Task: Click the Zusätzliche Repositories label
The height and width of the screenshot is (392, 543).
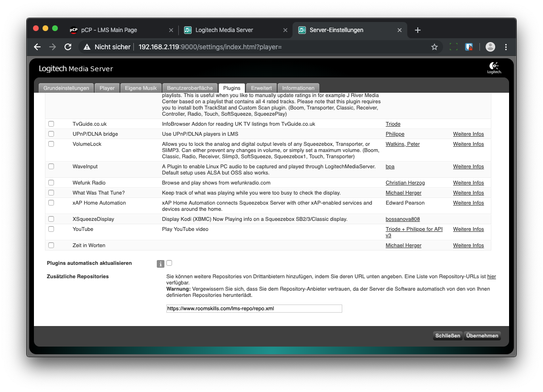Action: tap(78, 277)
